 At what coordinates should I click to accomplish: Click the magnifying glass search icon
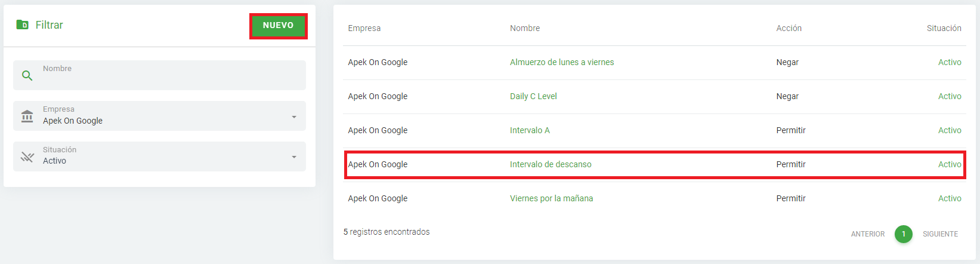pos(27,76)
